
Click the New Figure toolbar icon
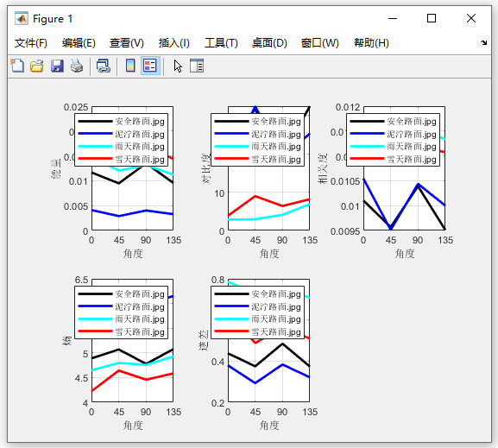pos(17,66)
